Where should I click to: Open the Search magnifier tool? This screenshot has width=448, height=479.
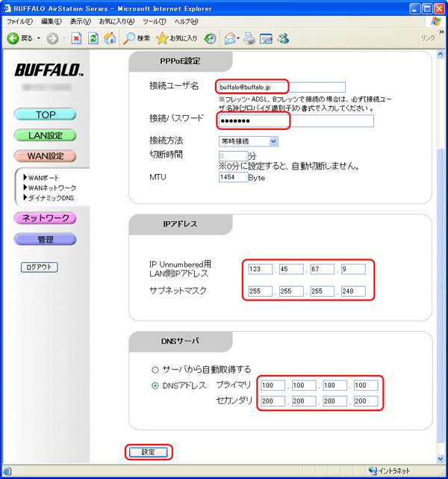(x=137, y=39)
